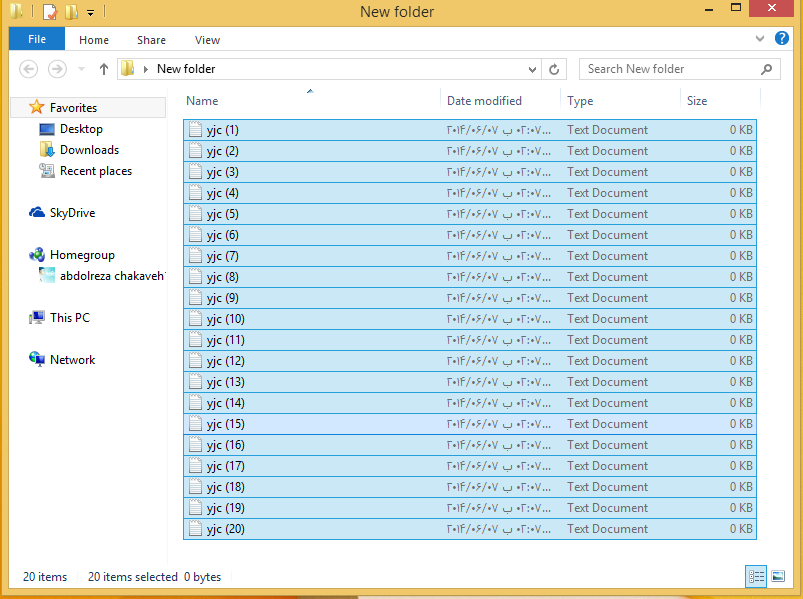Viewport: 803px width, 599px height.
Task: Click the Back navigation arrow
Action: [x=29, y=69]
